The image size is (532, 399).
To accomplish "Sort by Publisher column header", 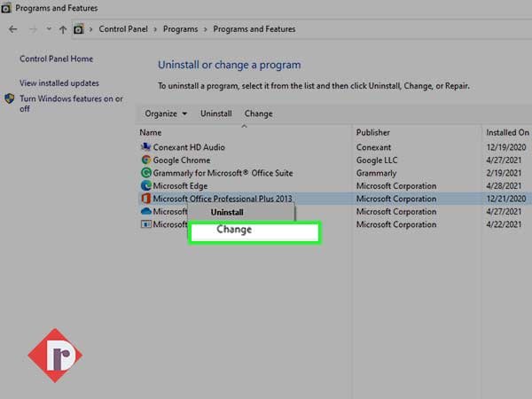I will 373,133.
